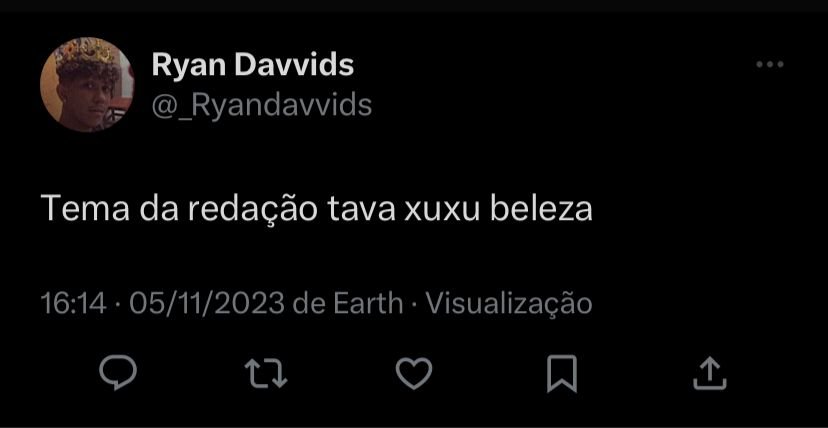This screenshot has width=828, height=428.
Task: Click the word "de" before Earth
Action: click(308, 304)
